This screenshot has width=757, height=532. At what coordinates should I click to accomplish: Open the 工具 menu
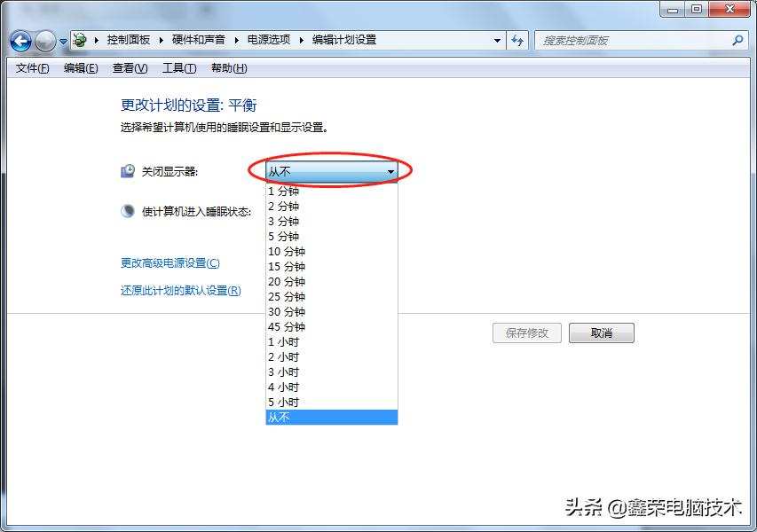click(177, 67)
